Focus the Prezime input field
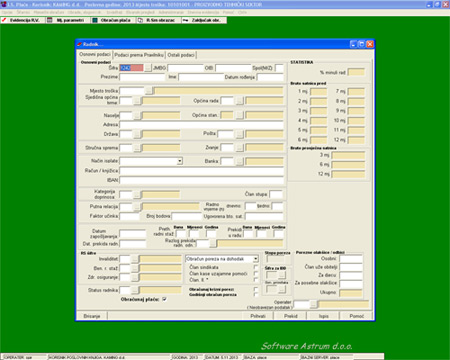The image size is (450, 360). (142, 77)
